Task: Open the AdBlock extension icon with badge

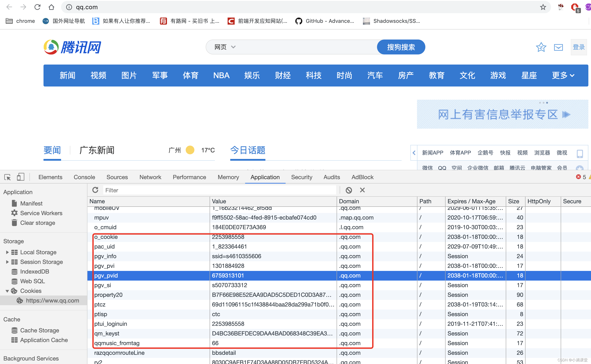Action: [x=576, y=8]
